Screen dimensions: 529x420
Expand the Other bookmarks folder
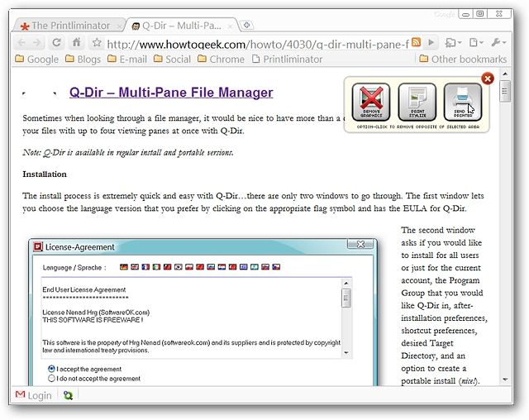(x=463, y=60)
